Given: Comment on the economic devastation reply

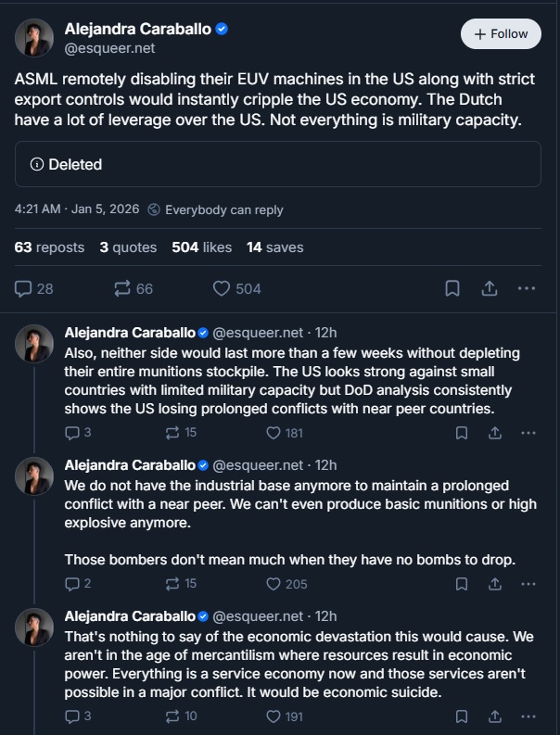Looking at the screenshot, I should point(72,716).
